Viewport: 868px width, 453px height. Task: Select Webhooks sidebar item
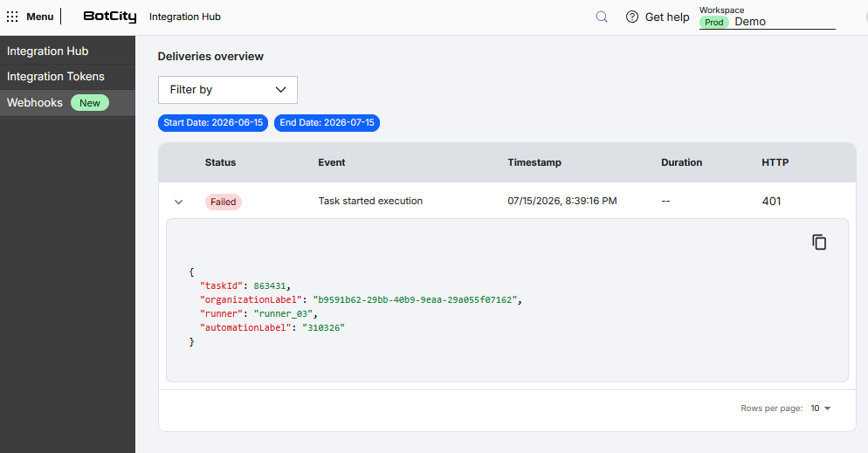click(x=67, y=102)
